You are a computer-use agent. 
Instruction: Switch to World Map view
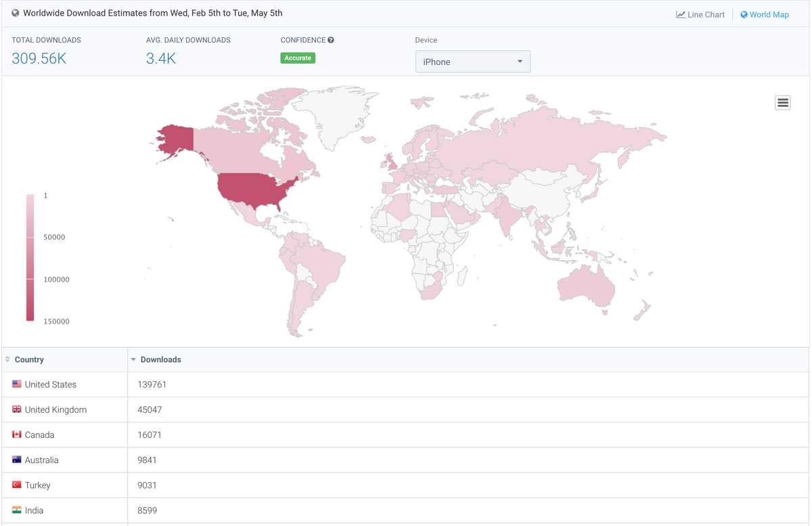[x=765, y=14]
